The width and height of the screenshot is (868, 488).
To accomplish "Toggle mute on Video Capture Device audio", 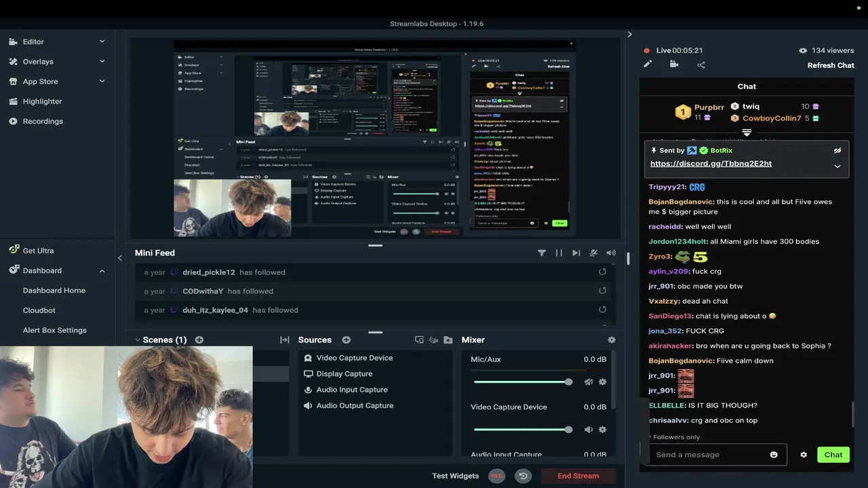I will [589, 429].
